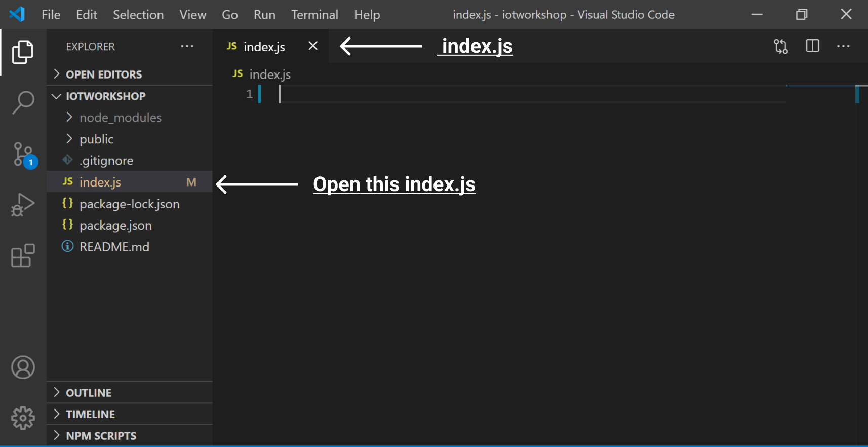Screen dimensions: 868x447
Task: Open the Accounts icon in activity bar
Action: click(23, 367)
